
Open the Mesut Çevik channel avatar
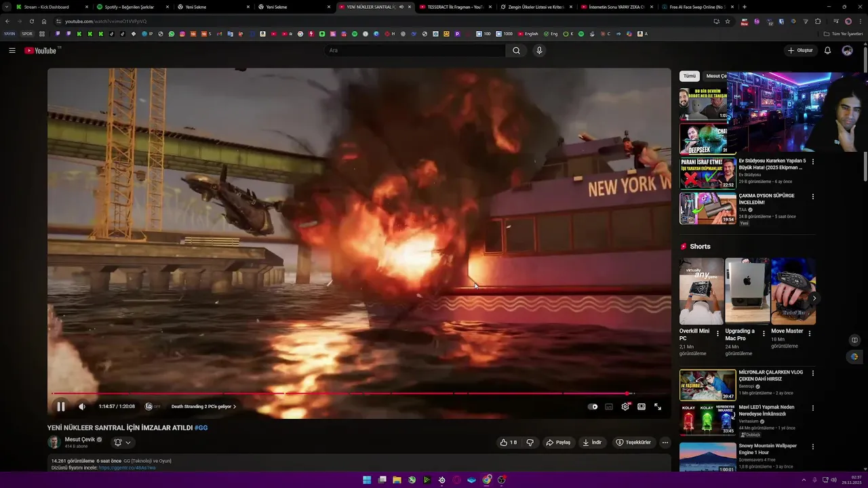tap(54, 443)
